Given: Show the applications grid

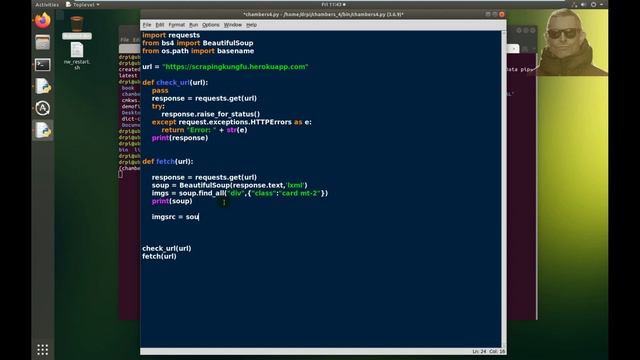Looking at the screenshot, I should (42, 349).
